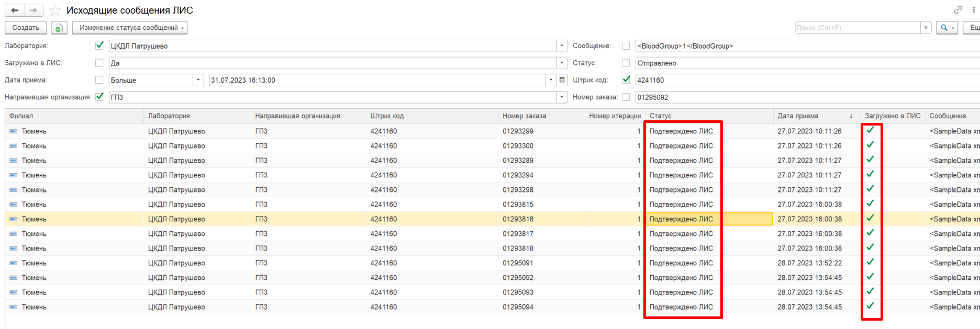The height and width of the screenshot is (329, 980).
Task: Open the Изменение статуса сообщений menu
Action: [129, 28]
